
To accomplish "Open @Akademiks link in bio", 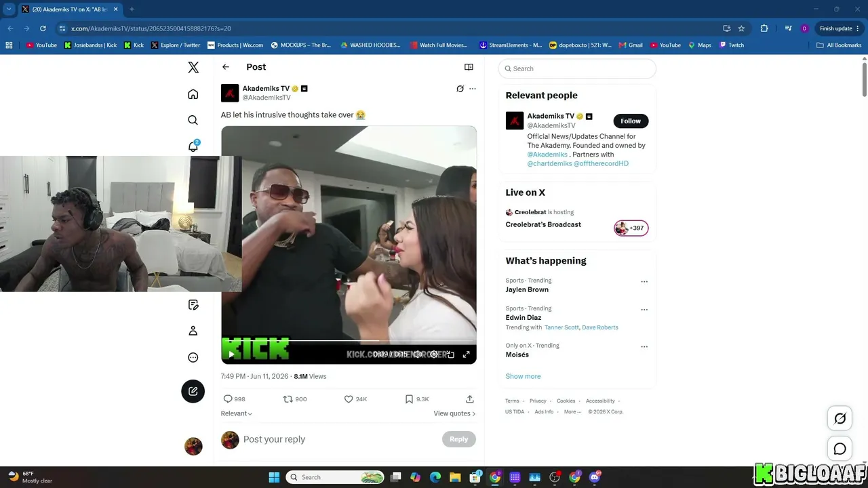I will click(547, 155).
